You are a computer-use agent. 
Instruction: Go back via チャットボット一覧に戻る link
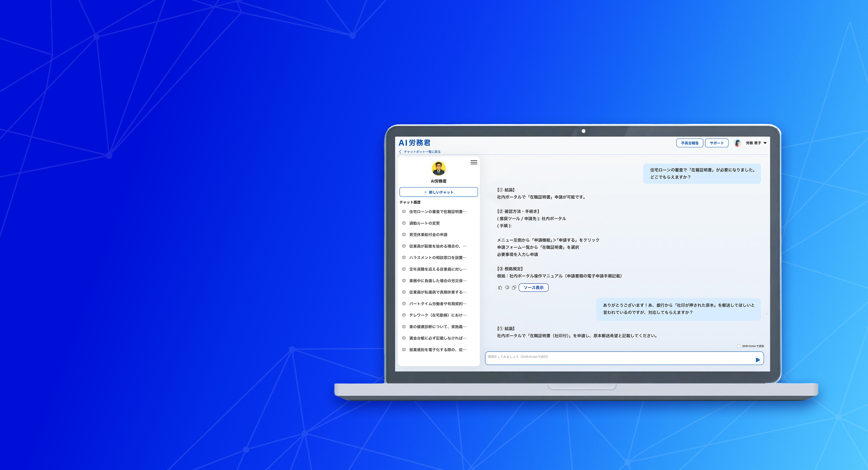tap(422, 152)
